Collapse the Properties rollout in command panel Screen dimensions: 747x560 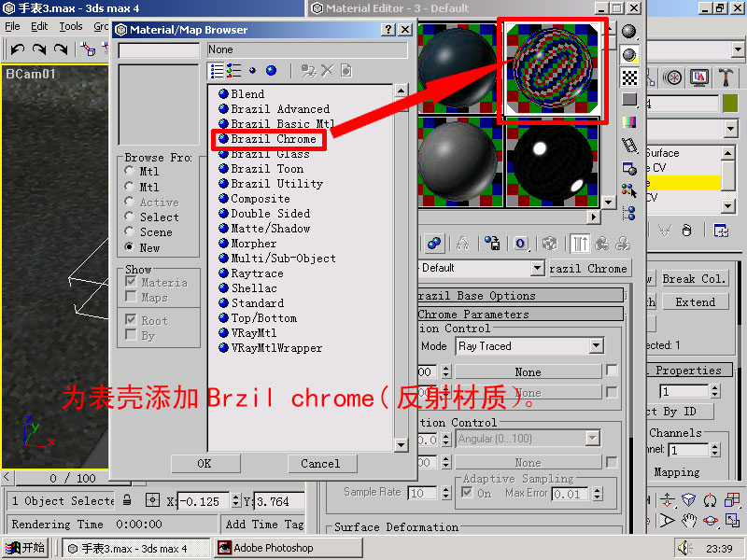coord(689,370)
